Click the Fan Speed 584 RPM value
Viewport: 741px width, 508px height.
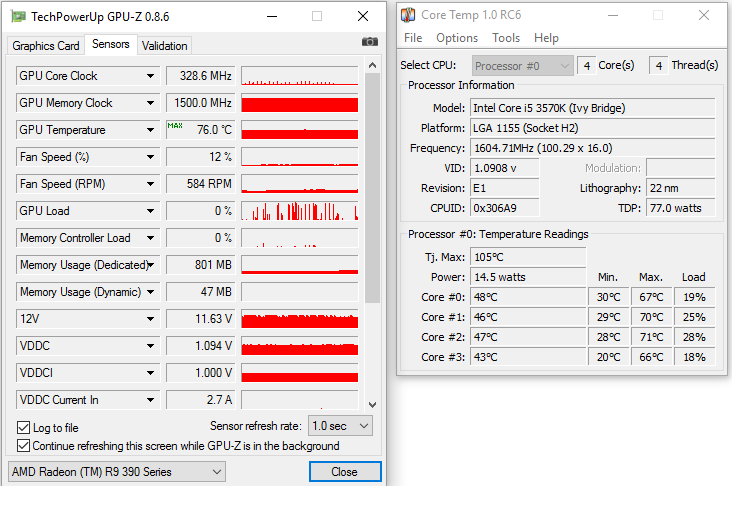coord(200,184)
